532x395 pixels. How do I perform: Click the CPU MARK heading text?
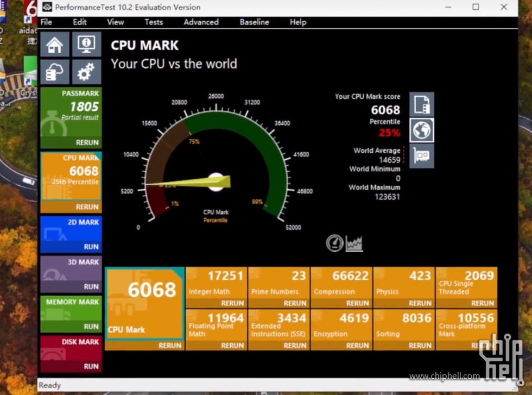[x=144, y=45]
